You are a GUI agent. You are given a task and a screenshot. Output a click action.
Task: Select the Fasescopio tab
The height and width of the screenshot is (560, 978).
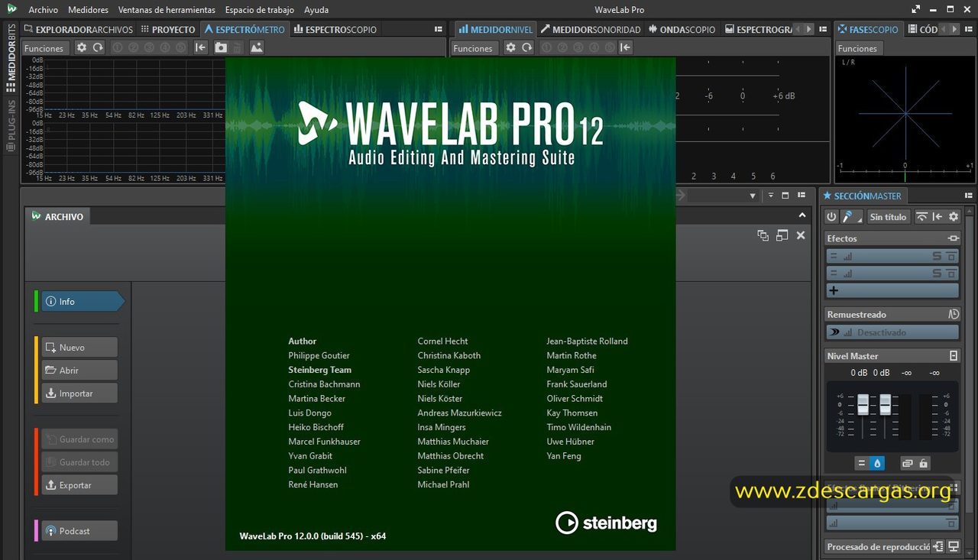pos(868,29)
